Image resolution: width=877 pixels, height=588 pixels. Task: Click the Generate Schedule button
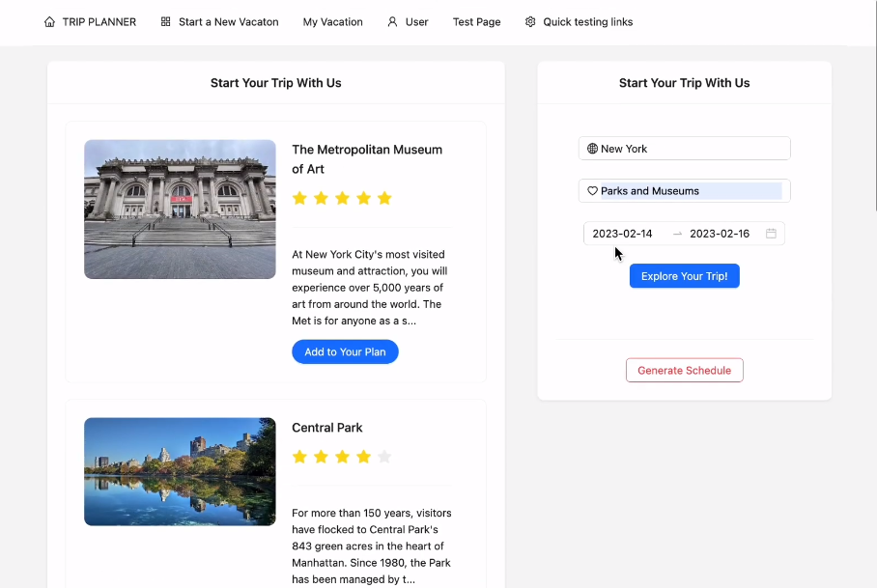coord(684,371)
